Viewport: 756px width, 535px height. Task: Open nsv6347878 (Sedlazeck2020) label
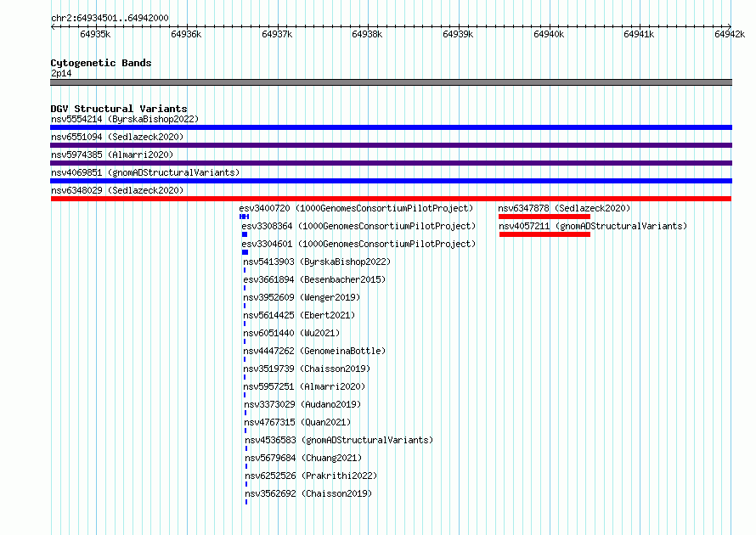[x=564, y=208]
